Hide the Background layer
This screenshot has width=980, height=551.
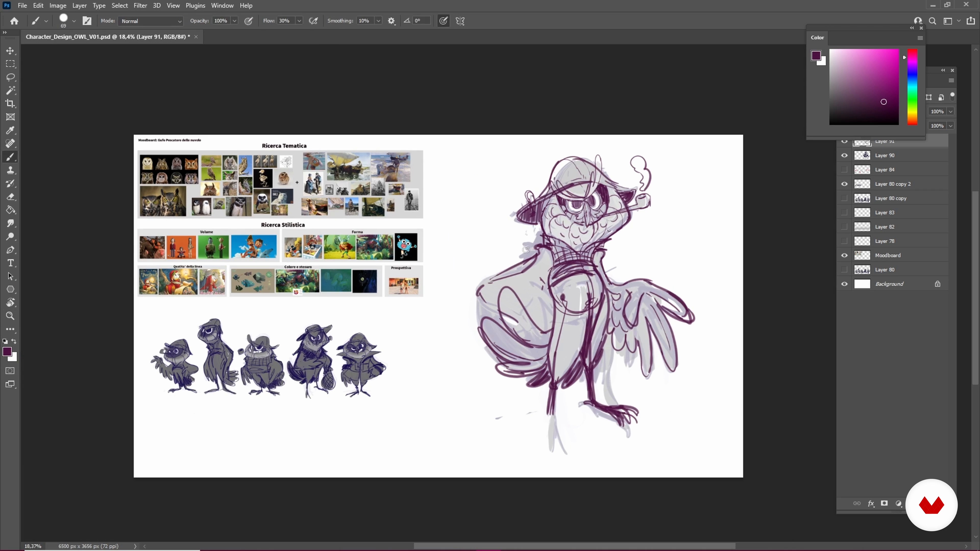844,284
